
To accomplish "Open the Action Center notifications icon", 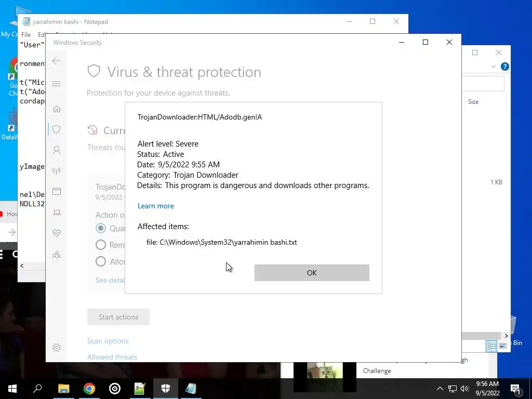I will (x=515, y=389).
